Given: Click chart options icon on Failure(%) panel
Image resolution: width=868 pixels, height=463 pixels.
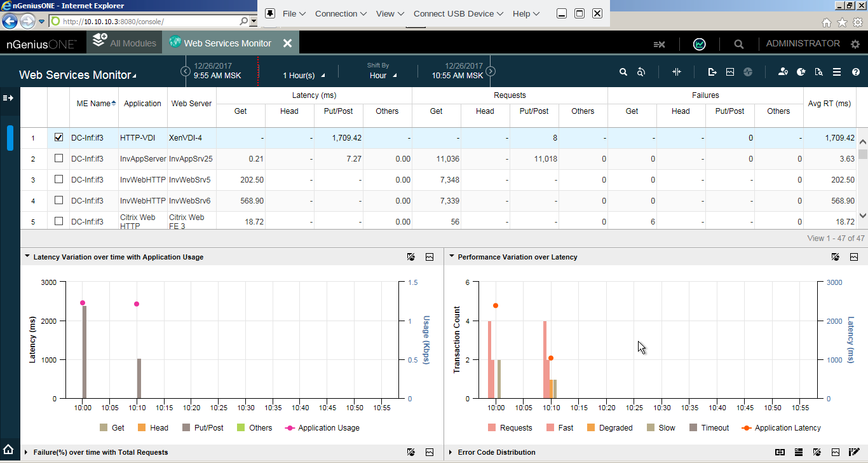Looking at the screenshot, I should [412, 452].
